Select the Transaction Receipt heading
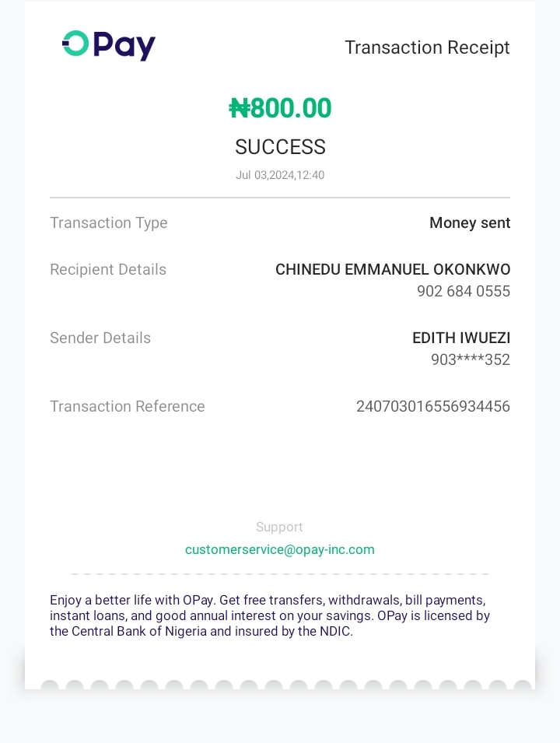The image size is (560, 743). tap(427, 47)
